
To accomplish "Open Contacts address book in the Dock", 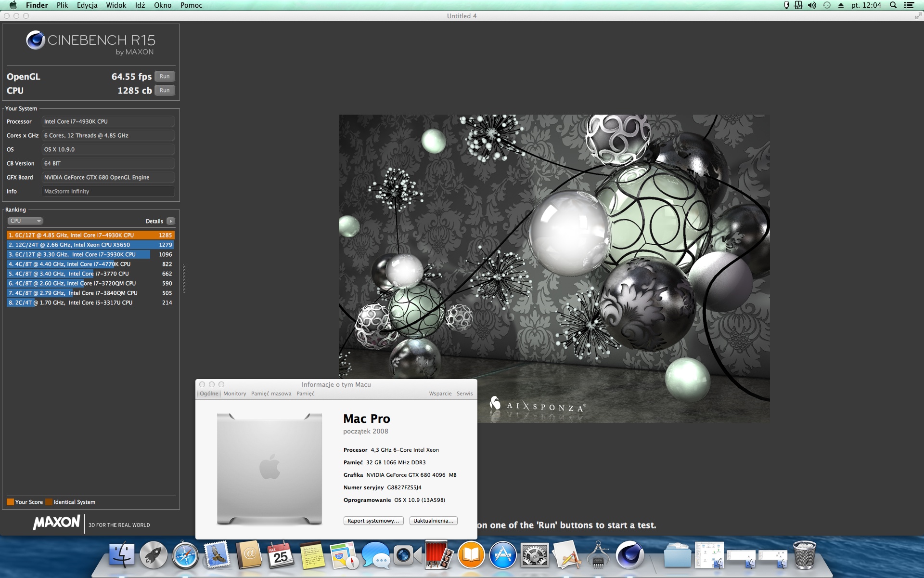I will pyautogui.click(x=249, y=555).
